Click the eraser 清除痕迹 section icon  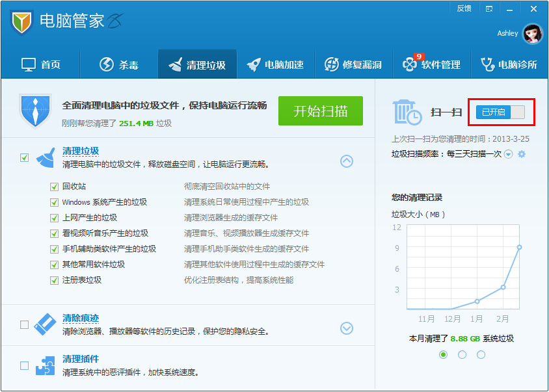[46, 324]
